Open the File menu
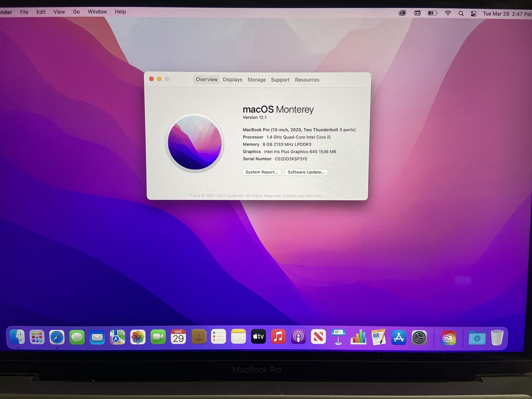This screenshot has height=399, width=532. coord(24,12)
